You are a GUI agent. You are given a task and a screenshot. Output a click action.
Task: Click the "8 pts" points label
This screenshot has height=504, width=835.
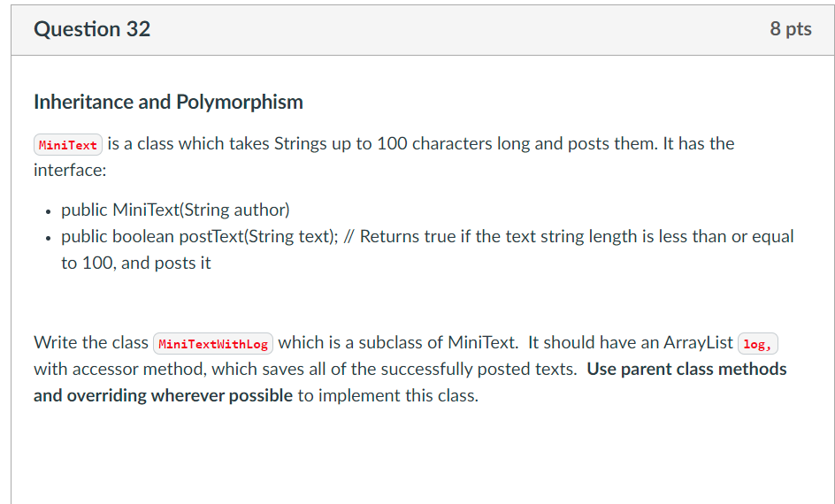(790, 29)
